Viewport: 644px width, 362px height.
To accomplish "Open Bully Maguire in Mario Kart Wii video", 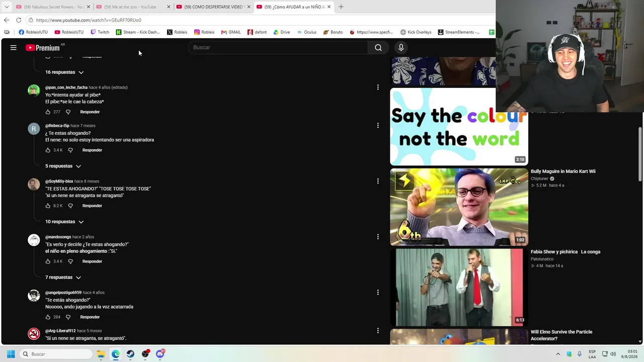I will coord(563,171).
